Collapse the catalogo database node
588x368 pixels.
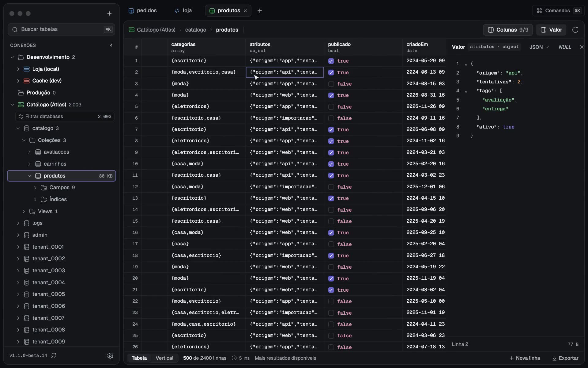point(18,128)
